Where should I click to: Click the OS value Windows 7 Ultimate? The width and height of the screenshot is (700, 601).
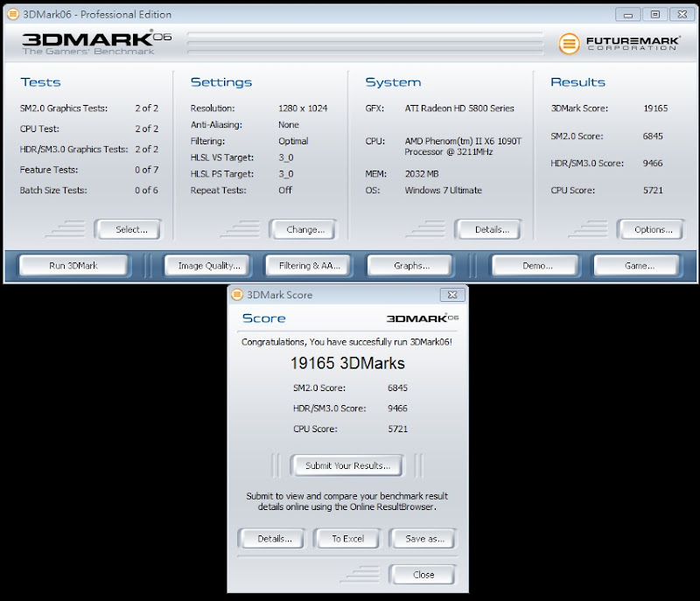(x=444, y=190)
